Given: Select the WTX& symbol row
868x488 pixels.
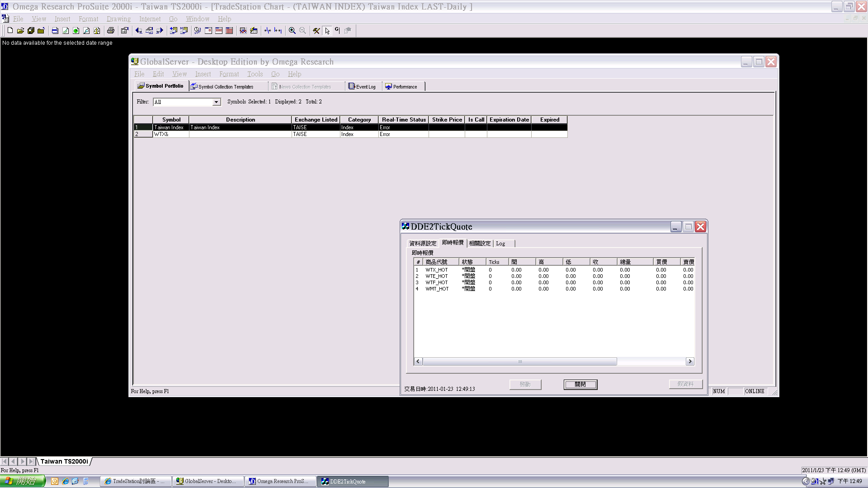Looking at the screenshot, I should tap(350, 134).
